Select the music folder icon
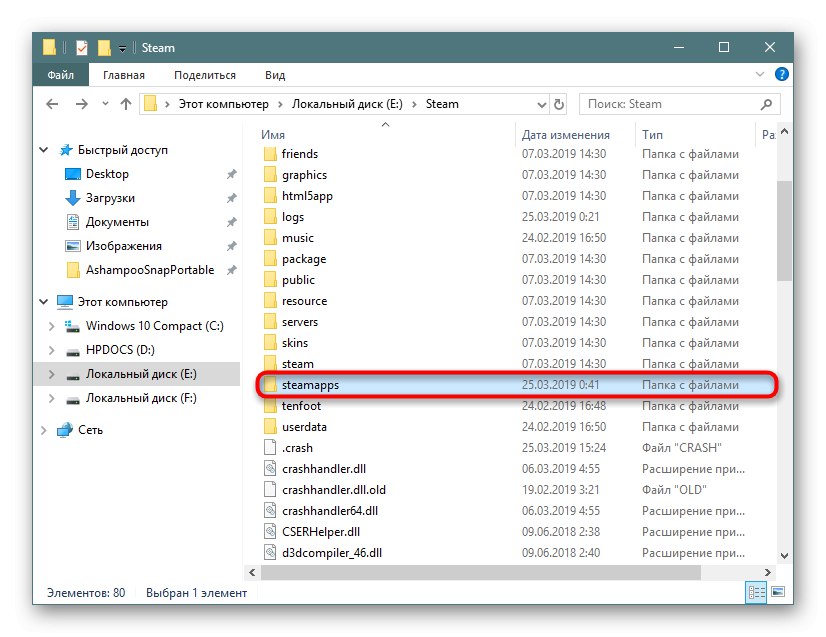Viewport: 826px width, 637px height. click(270, 238)
